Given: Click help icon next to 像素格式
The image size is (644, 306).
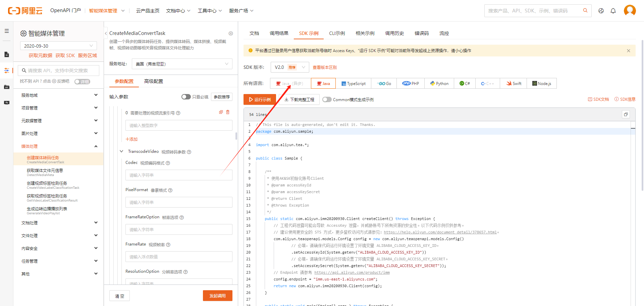Looking at the screenshot, I should point(170,190).
